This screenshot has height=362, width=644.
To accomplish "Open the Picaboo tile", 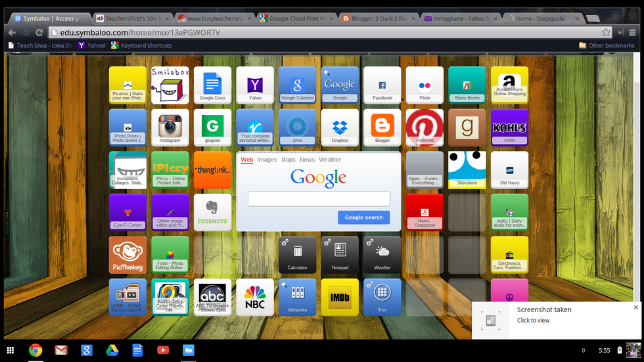I will 127,85.
